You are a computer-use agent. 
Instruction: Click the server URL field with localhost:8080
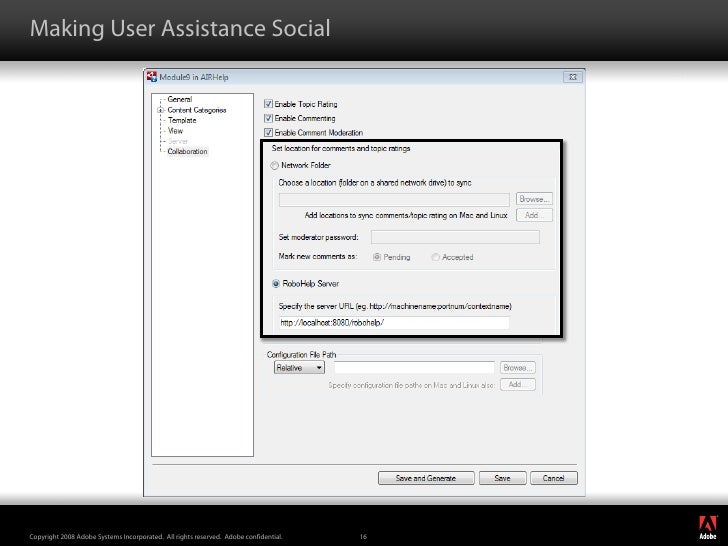click(x=394, y=322)
